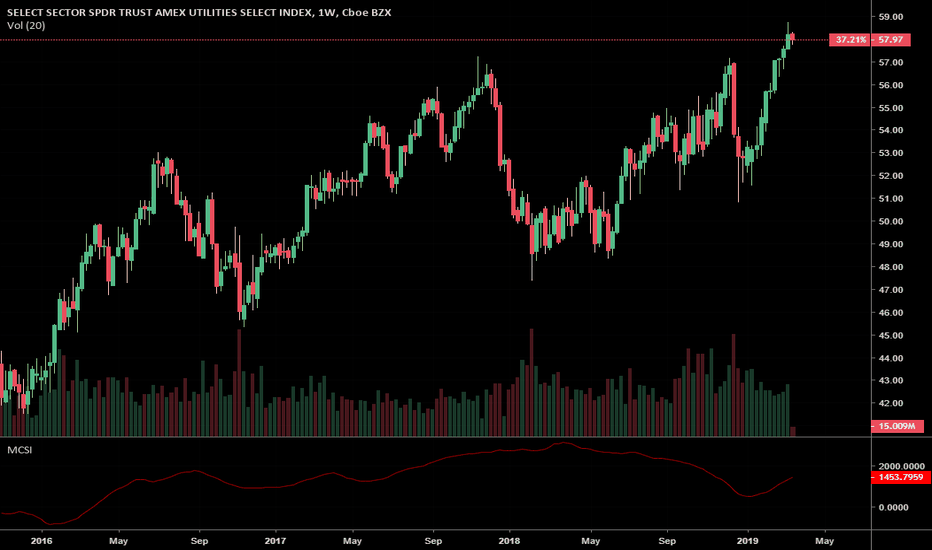Screen dimensions: 932x550
Task: Click the 51.00 price axis label
Action: pos(891,199)
